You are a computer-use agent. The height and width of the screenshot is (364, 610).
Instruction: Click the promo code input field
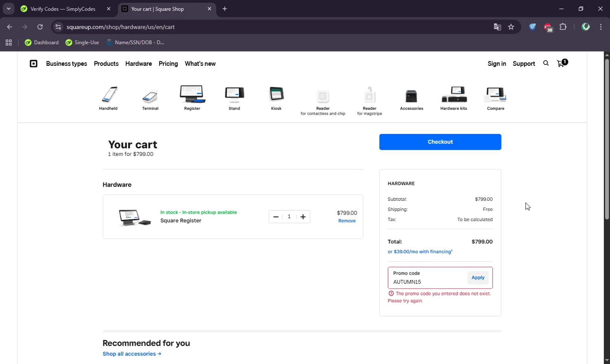coord(427,282)
